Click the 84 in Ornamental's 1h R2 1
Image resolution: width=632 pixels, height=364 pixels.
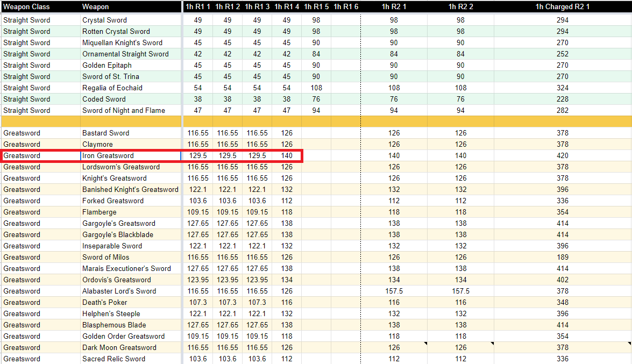394,54
